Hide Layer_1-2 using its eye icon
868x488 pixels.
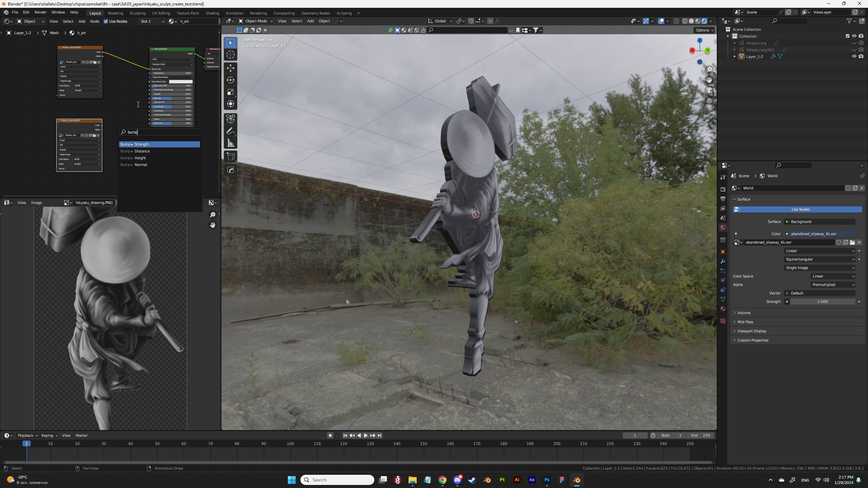coord(854,56)
